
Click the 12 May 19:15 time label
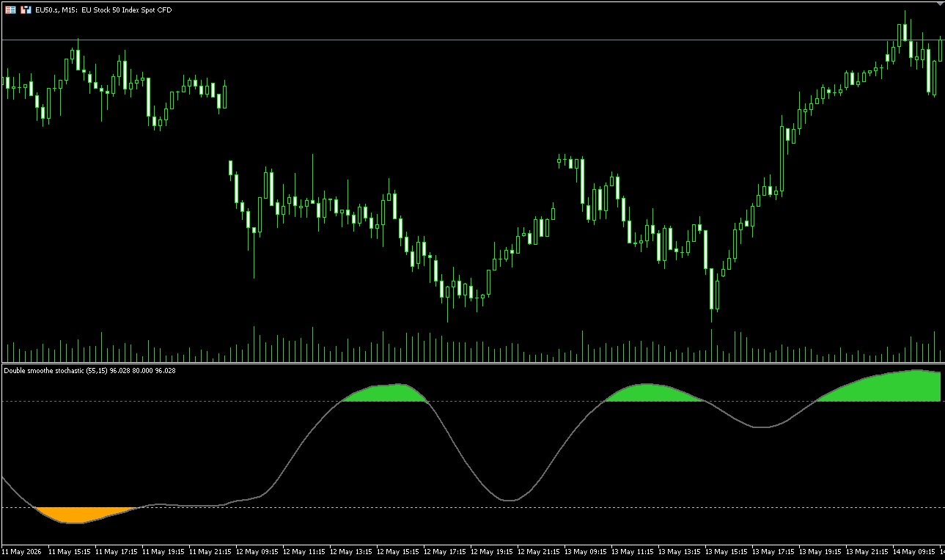[492, 551]
